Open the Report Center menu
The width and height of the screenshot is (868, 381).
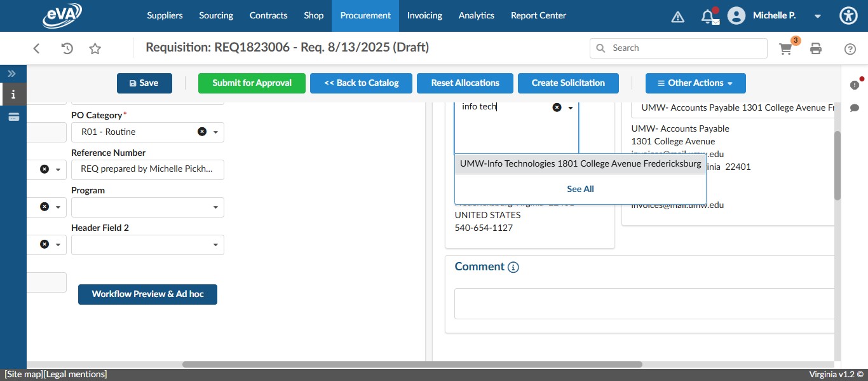tap(538, 16)
